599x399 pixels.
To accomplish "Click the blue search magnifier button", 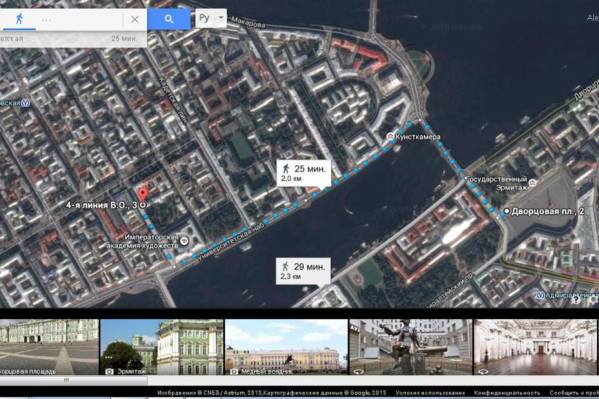I will (x=169, y=19).
